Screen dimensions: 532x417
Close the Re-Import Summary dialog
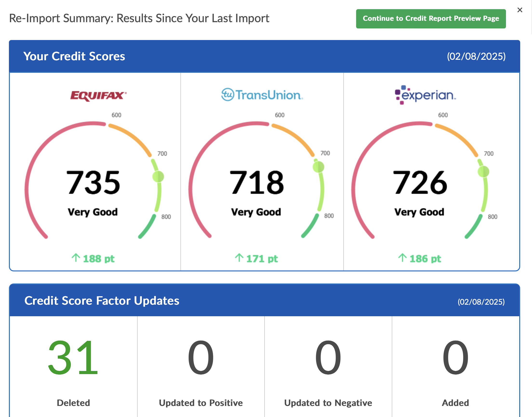coord(519,10)
